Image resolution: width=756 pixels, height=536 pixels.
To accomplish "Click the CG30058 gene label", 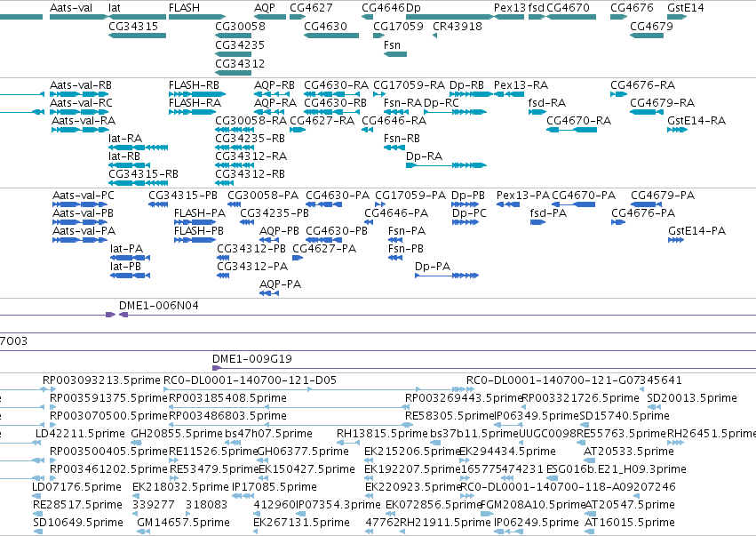I will point(240,26).
